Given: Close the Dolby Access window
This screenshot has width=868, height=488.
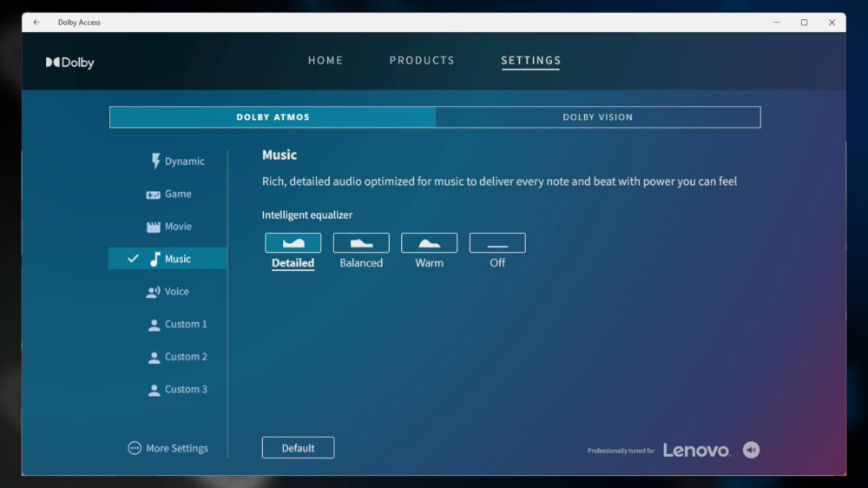Looking at the screenshot, I should 832,23.
